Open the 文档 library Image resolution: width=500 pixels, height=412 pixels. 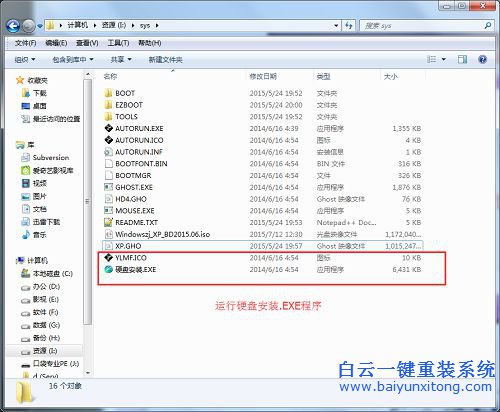[34, 209]
